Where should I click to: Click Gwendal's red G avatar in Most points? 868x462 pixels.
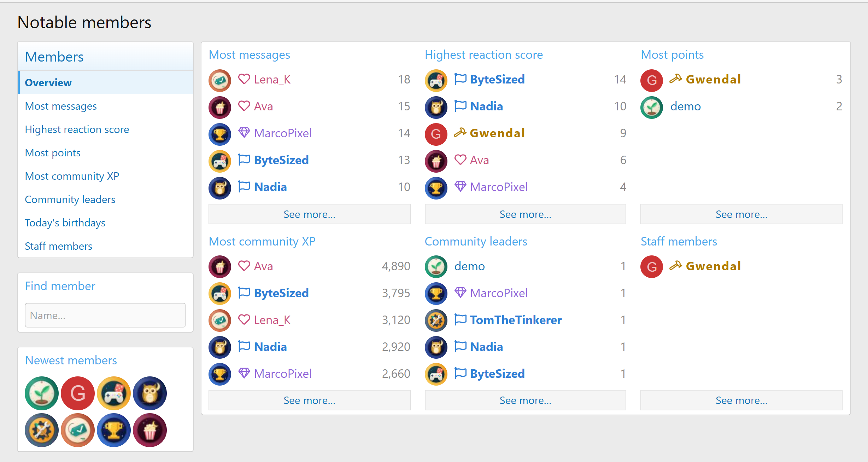point(652,80)
